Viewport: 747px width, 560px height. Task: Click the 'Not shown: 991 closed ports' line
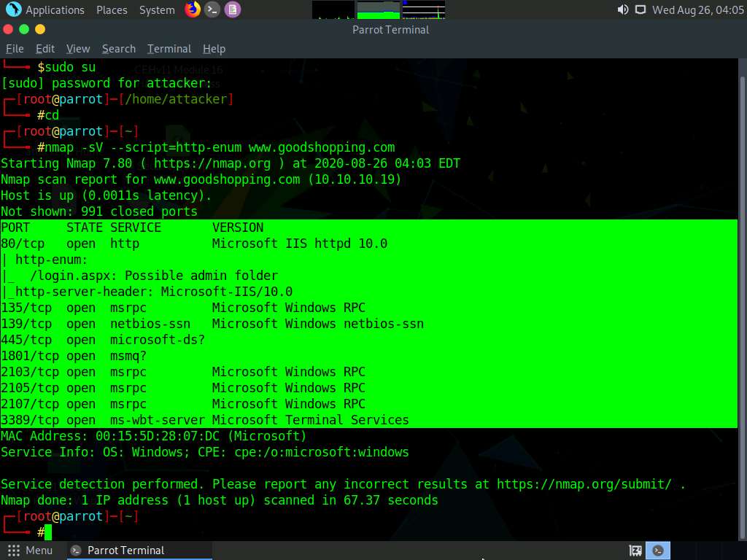(x=99, y=211)
